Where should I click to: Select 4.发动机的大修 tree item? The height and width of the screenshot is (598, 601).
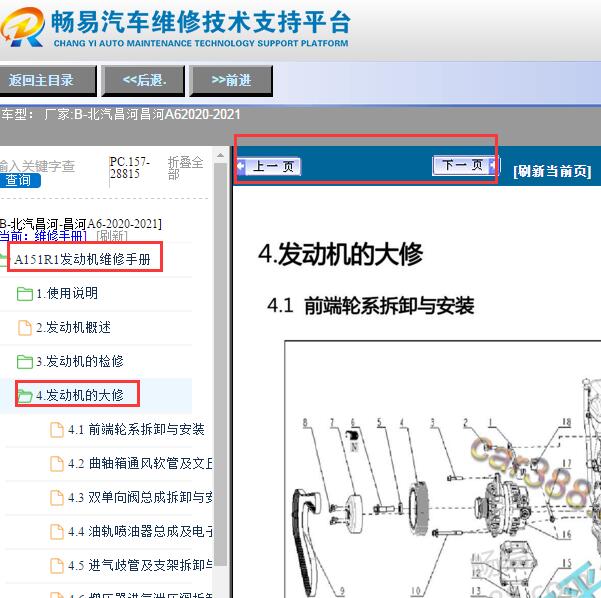[x=80, y=395]
